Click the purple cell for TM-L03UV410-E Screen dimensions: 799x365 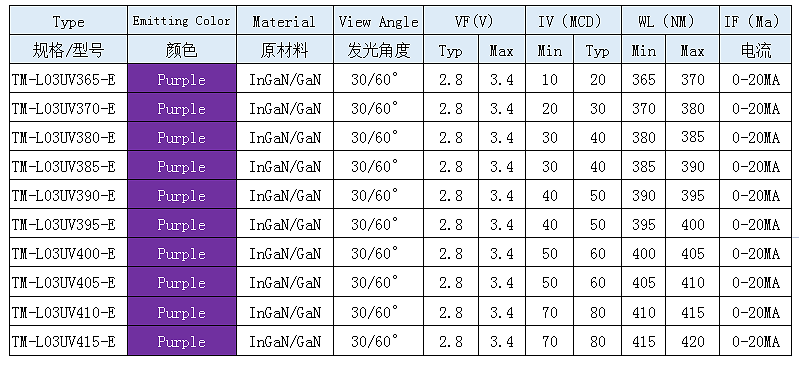(182, 311)
